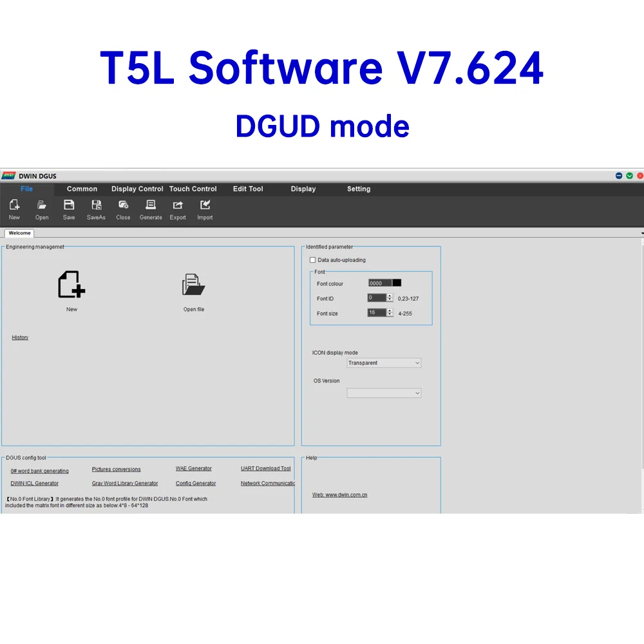Enable the Data auto-uploading checkbox
Image resolution: width=644 pixels, height=644 pixels.
tap(312, 260)
